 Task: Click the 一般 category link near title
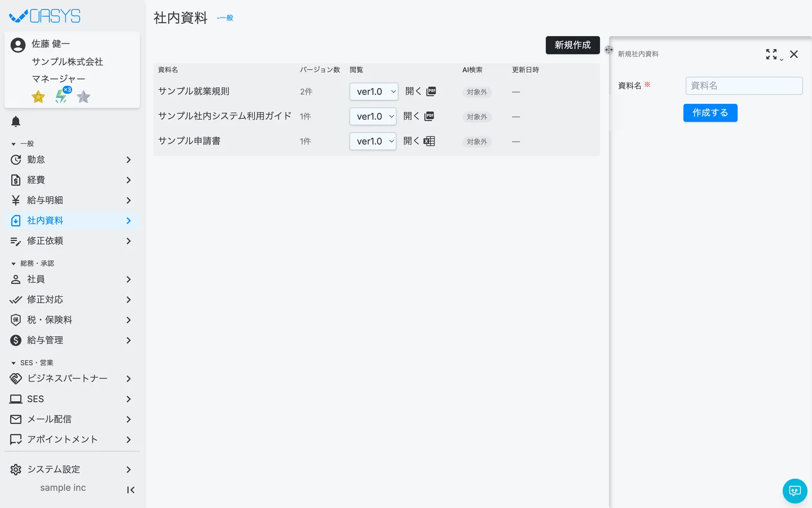click(x=225, y=18)
